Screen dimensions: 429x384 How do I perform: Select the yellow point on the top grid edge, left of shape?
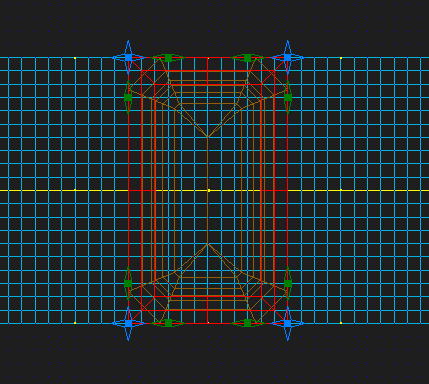click(75, 58)
